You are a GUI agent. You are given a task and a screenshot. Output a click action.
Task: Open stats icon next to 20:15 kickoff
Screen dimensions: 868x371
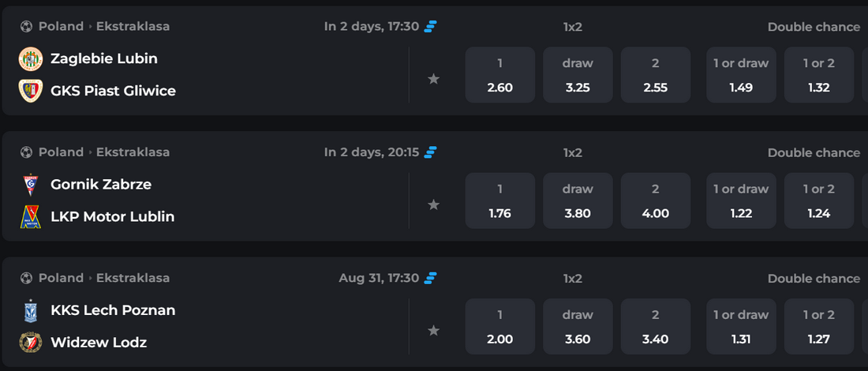click(431, 152)
